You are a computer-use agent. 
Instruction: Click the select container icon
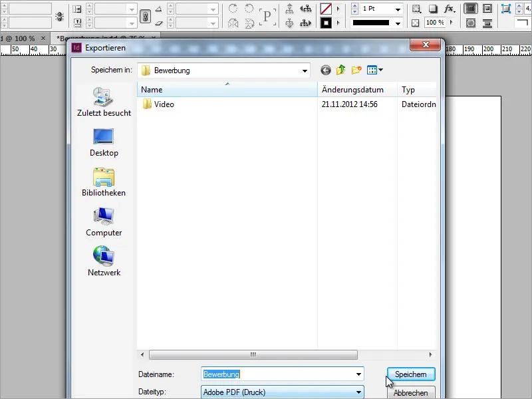click(x=289, y=9)
